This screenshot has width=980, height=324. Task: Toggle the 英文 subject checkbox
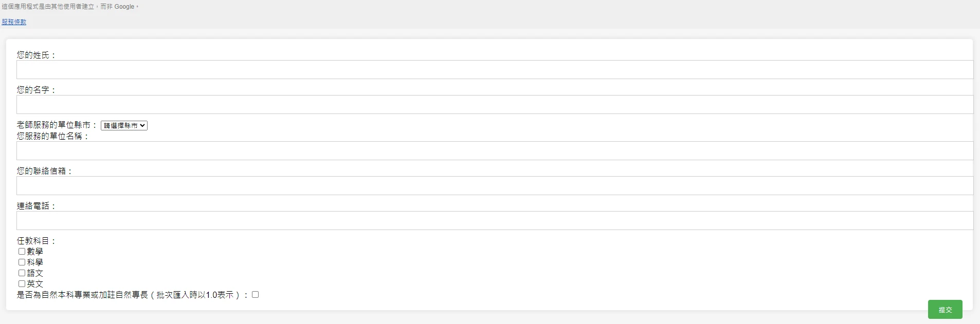[22, 284]
